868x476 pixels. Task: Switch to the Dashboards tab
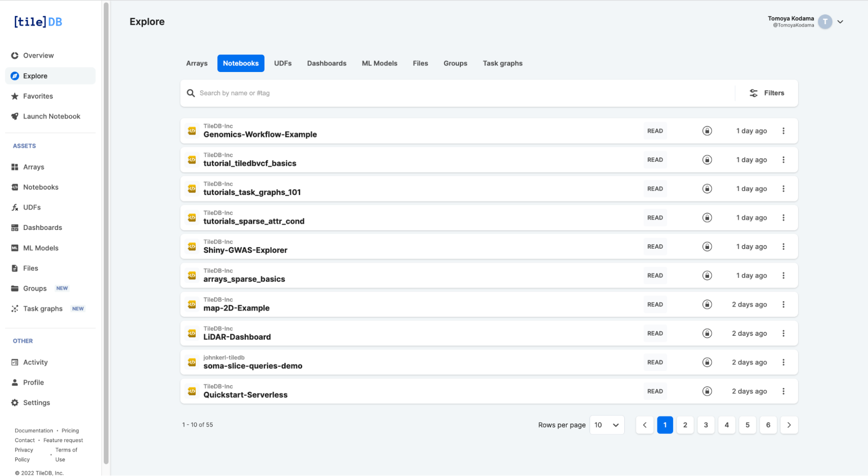327,63
